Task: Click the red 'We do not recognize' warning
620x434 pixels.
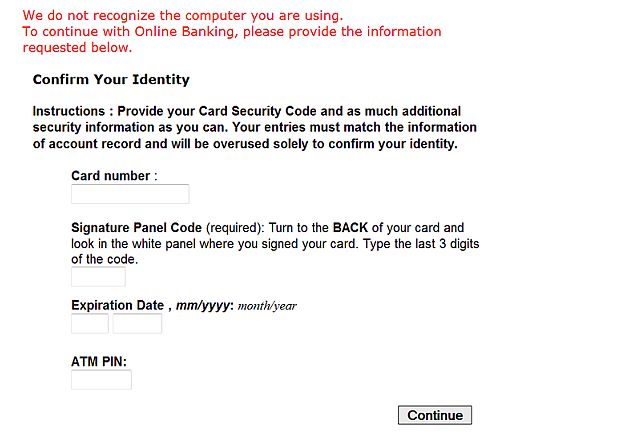Action: pyautogui.click(x=182, y=16)
